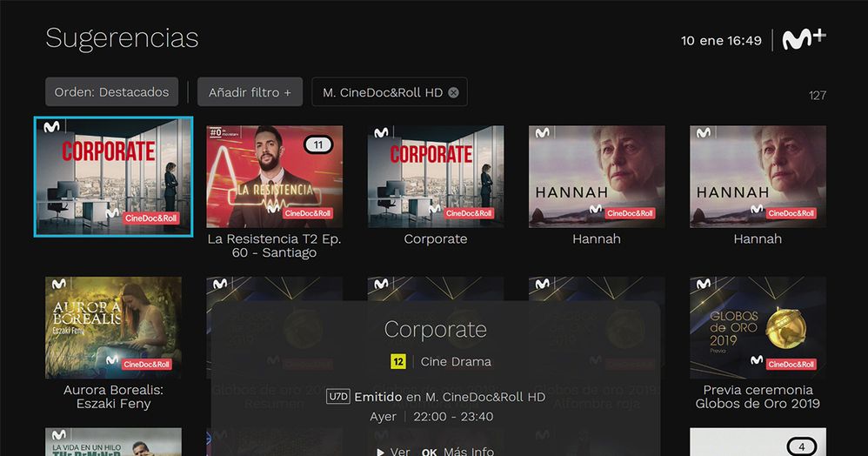Open Previa ceremonia Globos de Oro 2019
Screen dimensions: 868x456
[x=758, y=327]
